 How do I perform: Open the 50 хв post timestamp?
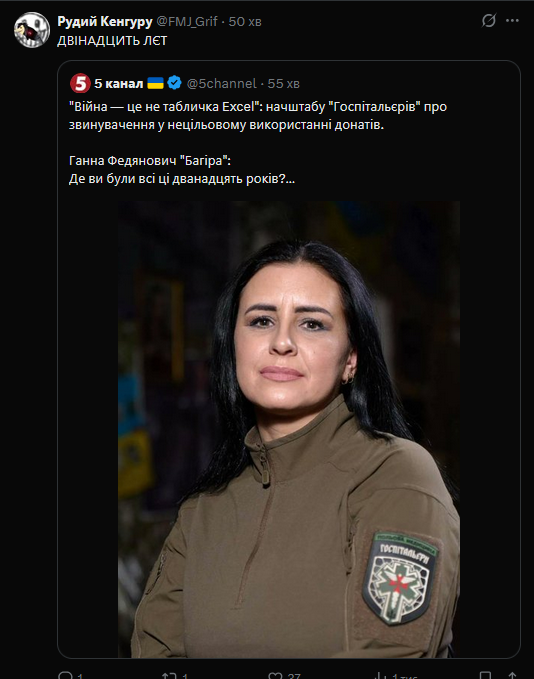click(245, 21)
